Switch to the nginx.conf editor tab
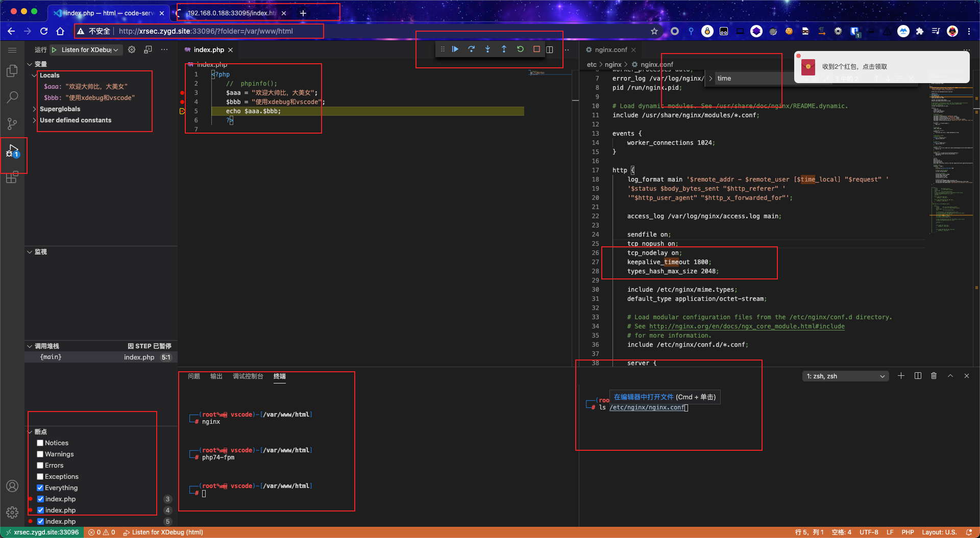 [x=610, y=49]
